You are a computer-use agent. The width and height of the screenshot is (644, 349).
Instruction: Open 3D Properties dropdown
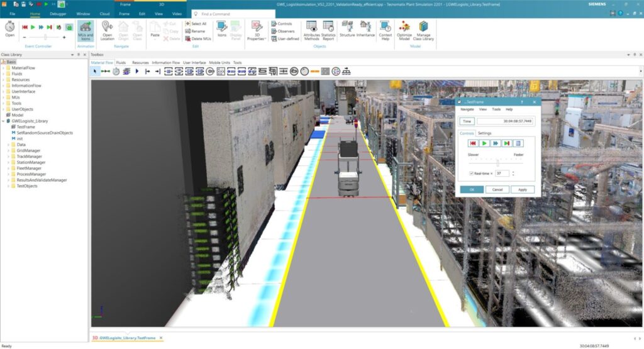point(257,31)
